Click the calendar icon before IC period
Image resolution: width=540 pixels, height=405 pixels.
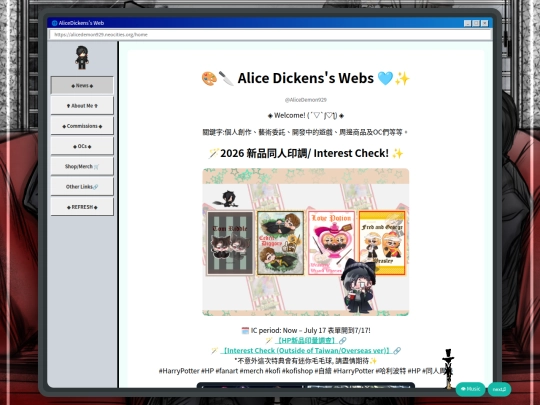tap(245, 331)
